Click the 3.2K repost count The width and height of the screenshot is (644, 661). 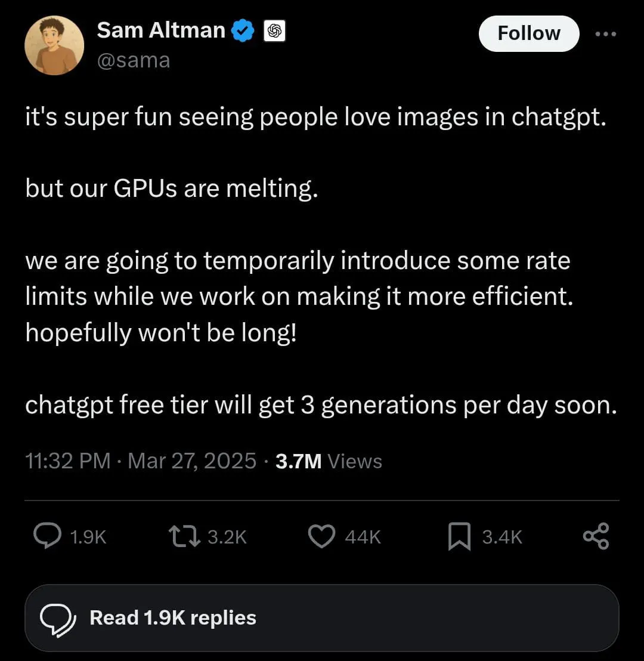click(227, 537)
